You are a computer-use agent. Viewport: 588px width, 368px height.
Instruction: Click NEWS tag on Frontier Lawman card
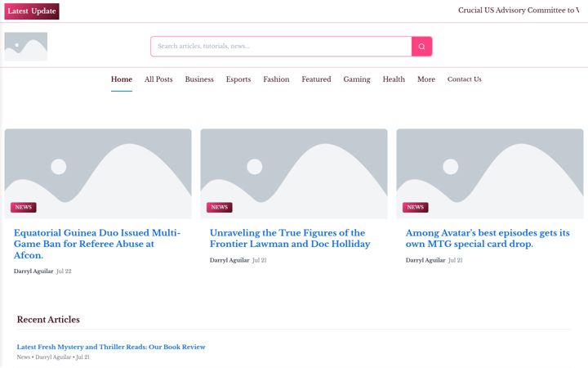220,207
